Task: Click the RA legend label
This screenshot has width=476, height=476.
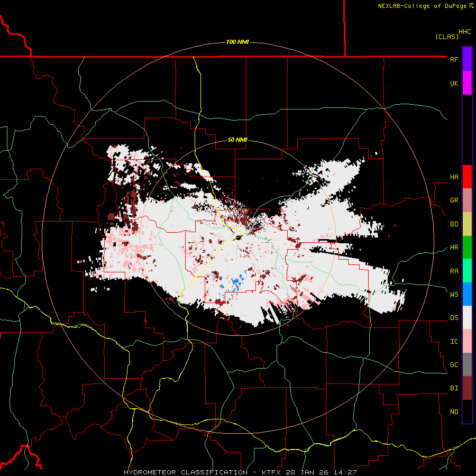Action: pyautogui.click(x=454, y=271)
